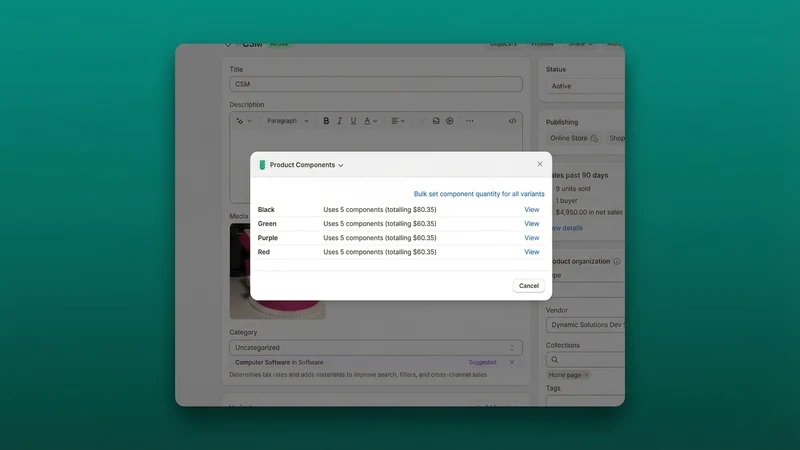Click the Purple variant name

[267, 238]
